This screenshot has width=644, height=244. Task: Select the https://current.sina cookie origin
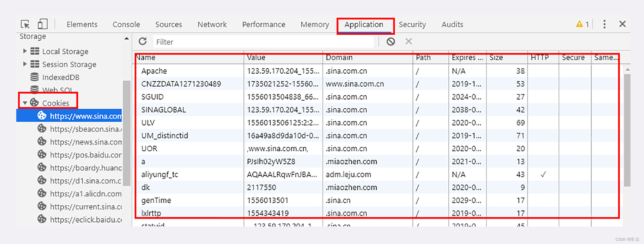tap(86, 207)
